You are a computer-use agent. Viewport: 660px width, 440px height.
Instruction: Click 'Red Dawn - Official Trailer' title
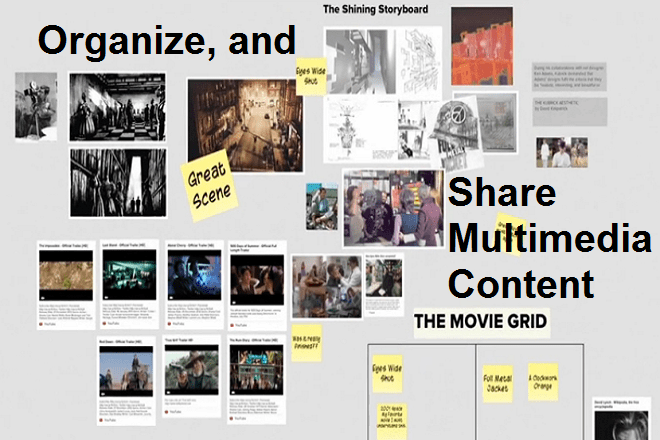pos(120,341)
